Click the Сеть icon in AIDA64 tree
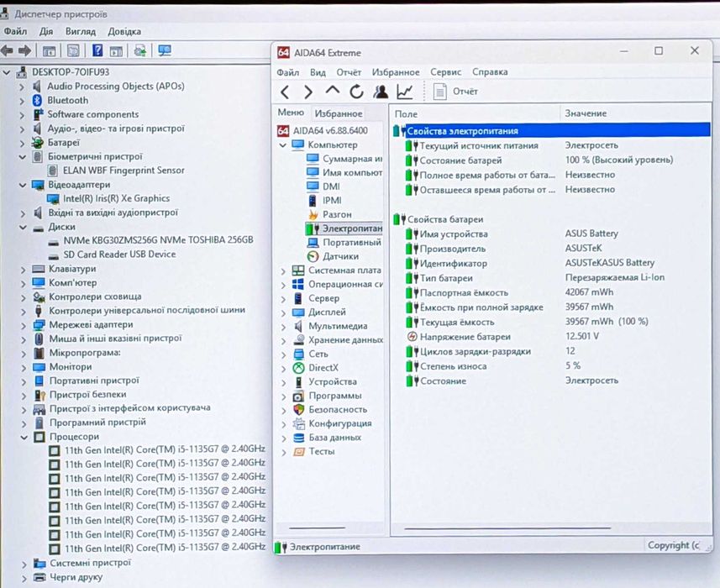 (298, 354)
